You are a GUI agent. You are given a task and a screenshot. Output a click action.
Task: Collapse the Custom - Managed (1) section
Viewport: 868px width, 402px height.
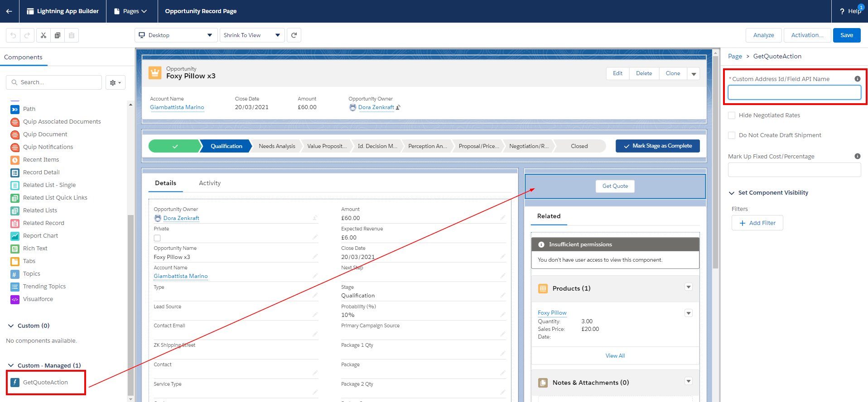point(11,366)
